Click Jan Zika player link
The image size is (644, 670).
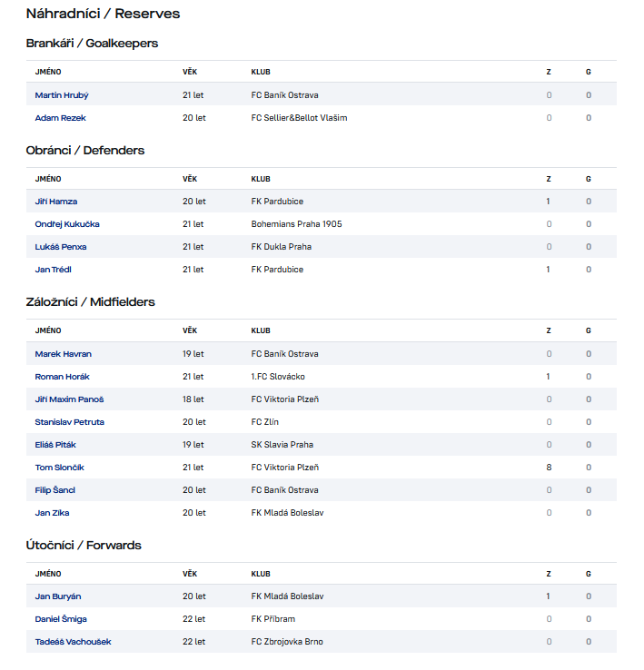tap(52, 513)
